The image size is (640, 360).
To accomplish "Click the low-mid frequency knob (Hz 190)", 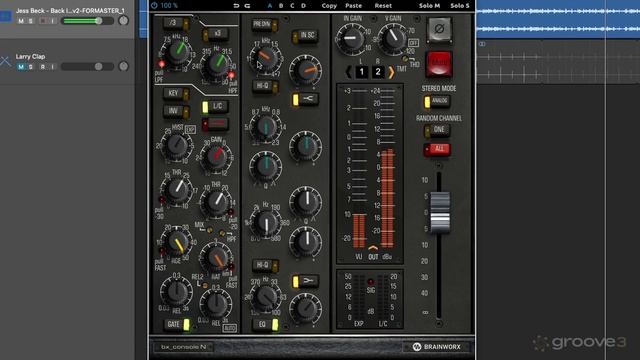I will (266, 223).
